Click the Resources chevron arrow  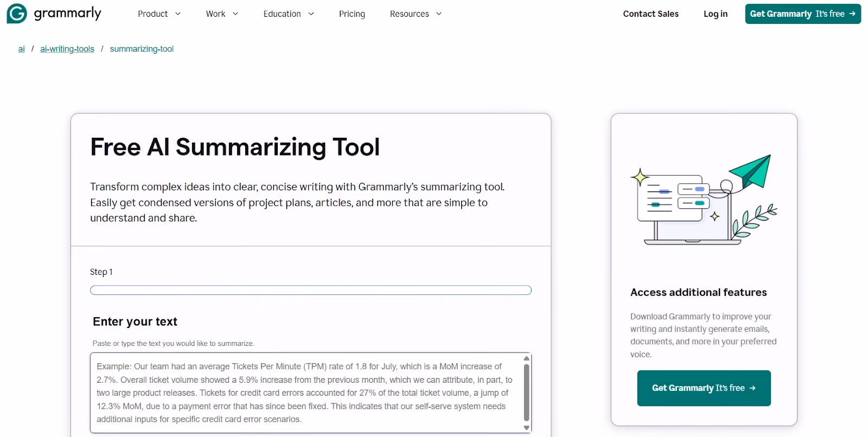click(x=439, y=14)
